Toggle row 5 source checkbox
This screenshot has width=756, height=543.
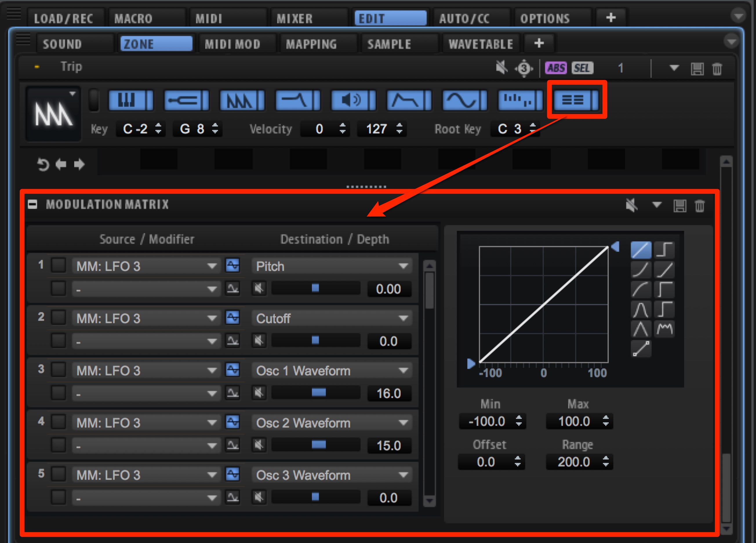(x=58, y=474)
